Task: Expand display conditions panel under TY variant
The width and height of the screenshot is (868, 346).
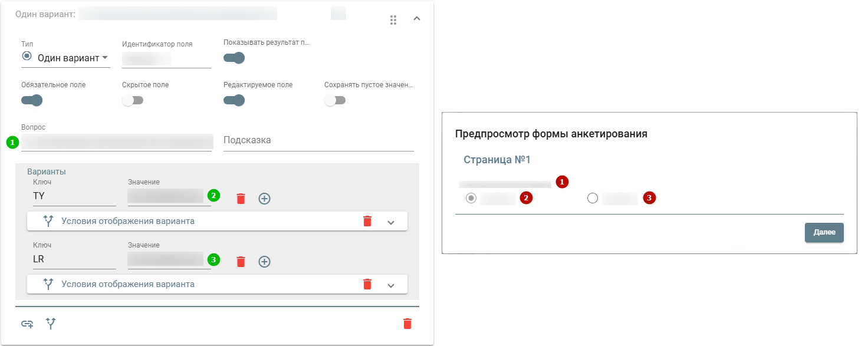Action: coord(390,222)
